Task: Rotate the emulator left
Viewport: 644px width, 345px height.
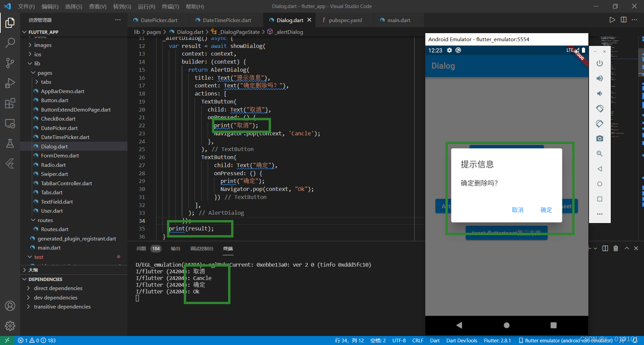Action: (600, 109)
